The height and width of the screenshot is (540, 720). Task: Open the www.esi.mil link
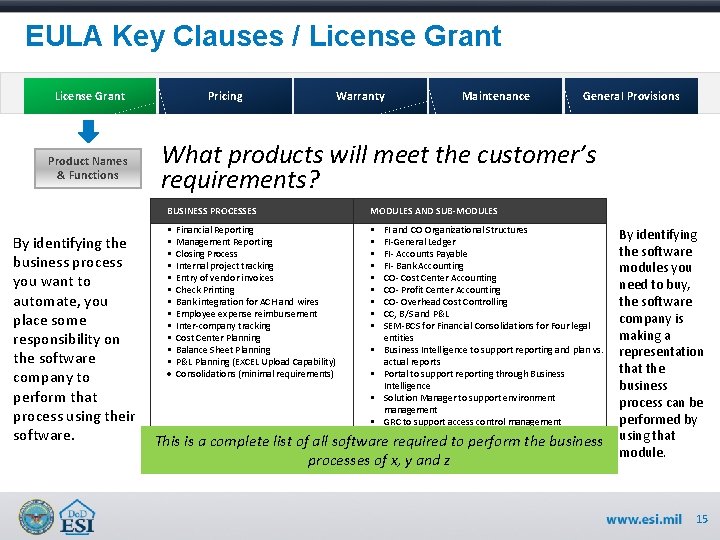coord(644,519)
